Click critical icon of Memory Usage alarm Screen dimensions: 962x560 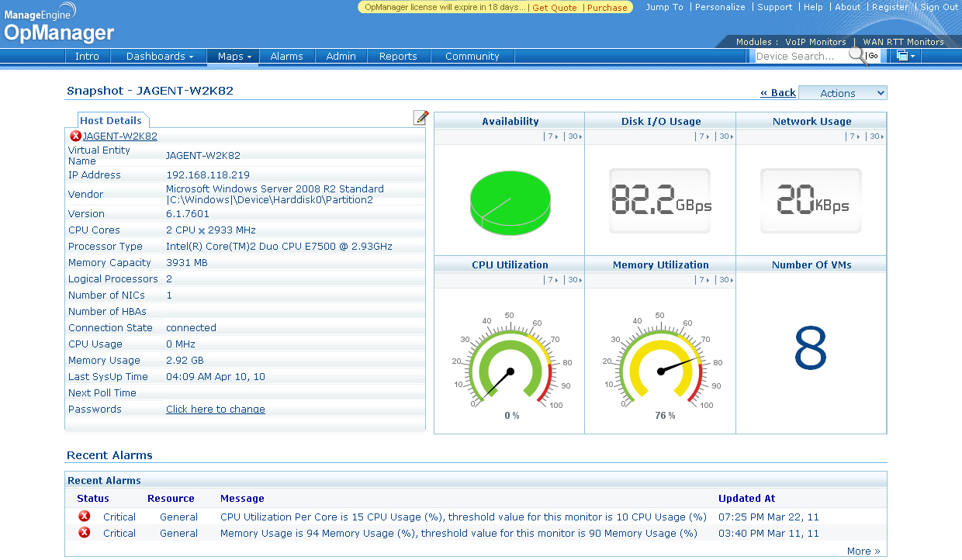[85, 533]
